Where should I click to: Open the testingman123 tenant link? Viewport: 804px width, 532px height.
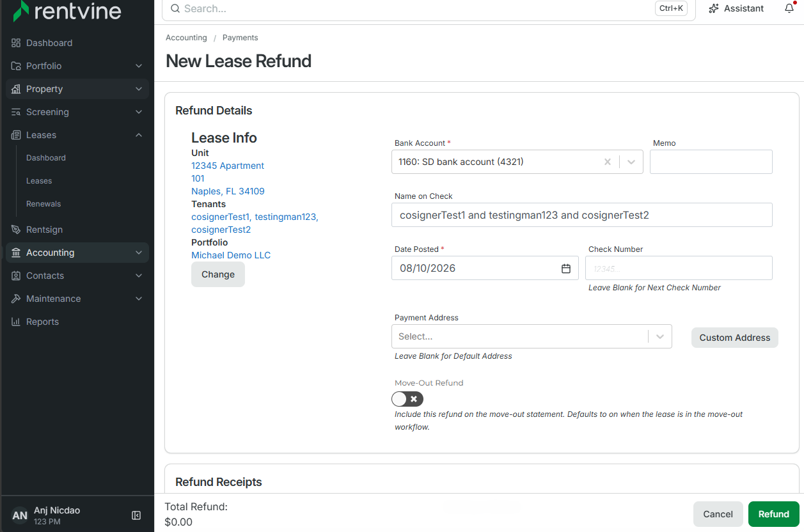[x=285, y=217]
